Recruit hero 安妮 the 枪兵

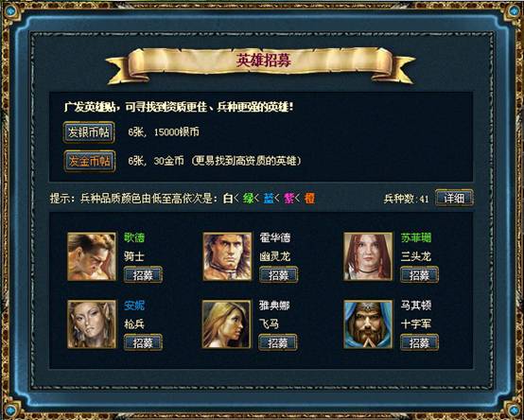(143, 342)
